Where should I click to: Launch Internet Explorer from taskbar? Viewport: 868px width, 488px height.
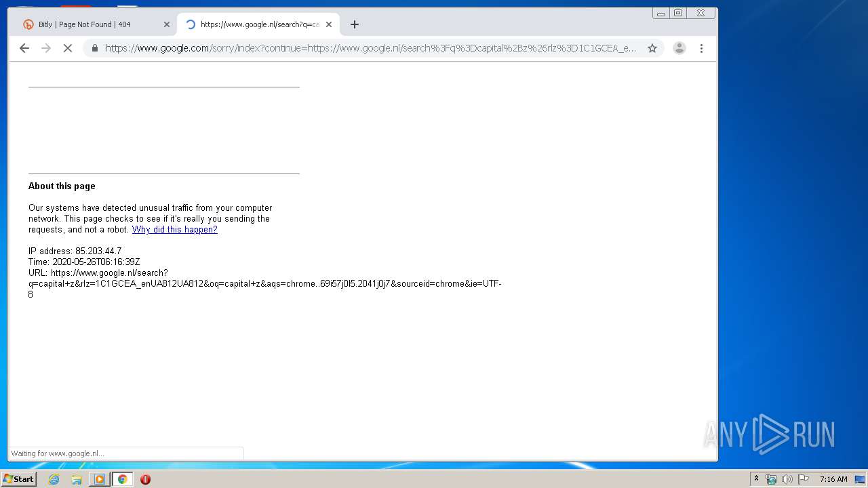(x=54, y=479)
